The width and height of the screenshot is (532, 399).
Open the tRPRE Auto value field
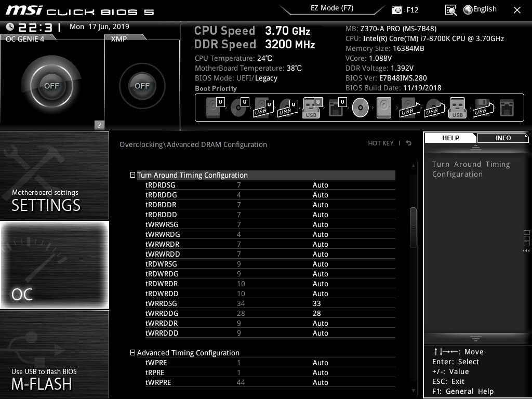pyautogui.click(x=320, y=373)
